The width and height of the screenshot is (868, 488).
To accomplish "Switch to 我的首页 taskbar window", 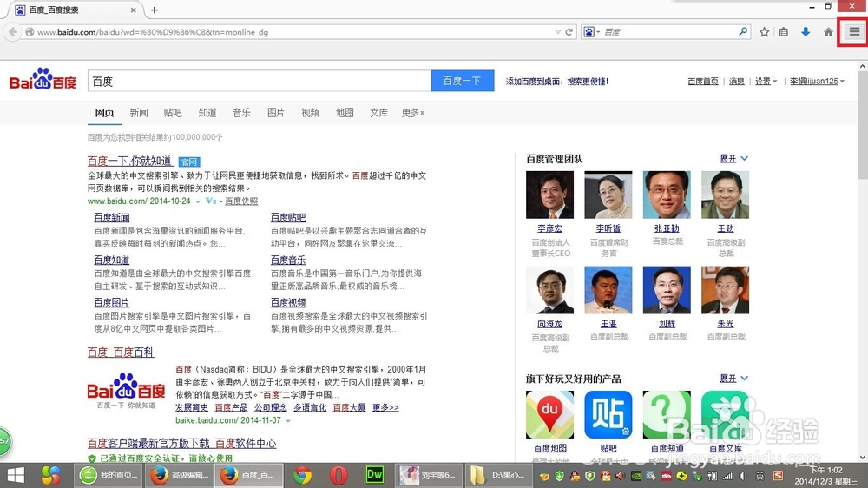I will point(108,475).
